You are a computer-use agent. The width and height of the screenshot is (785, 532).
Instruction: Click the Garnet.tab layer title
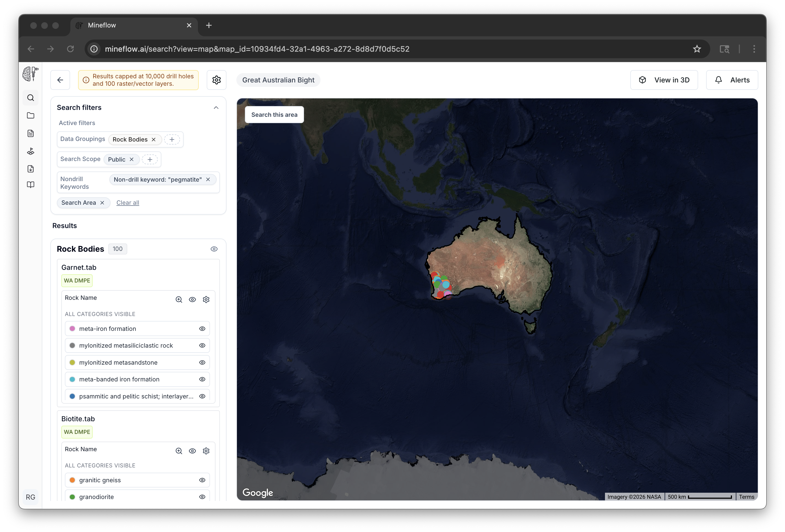tap(79, 267)
